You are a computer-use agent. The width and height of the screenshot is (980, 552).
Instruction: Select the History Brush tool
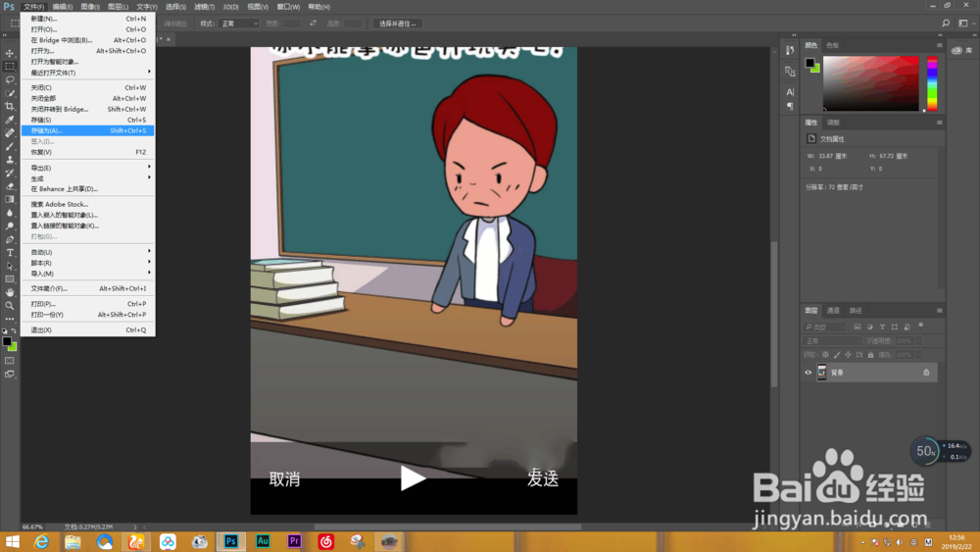(10, 173)
